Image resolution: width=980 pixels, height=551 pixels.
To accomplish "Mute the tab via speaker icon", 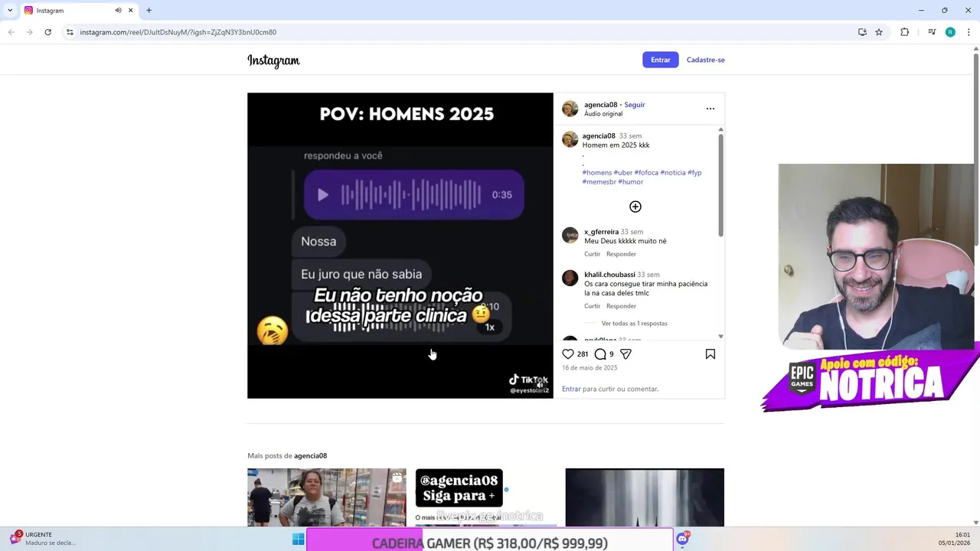I will click(118, 10).
